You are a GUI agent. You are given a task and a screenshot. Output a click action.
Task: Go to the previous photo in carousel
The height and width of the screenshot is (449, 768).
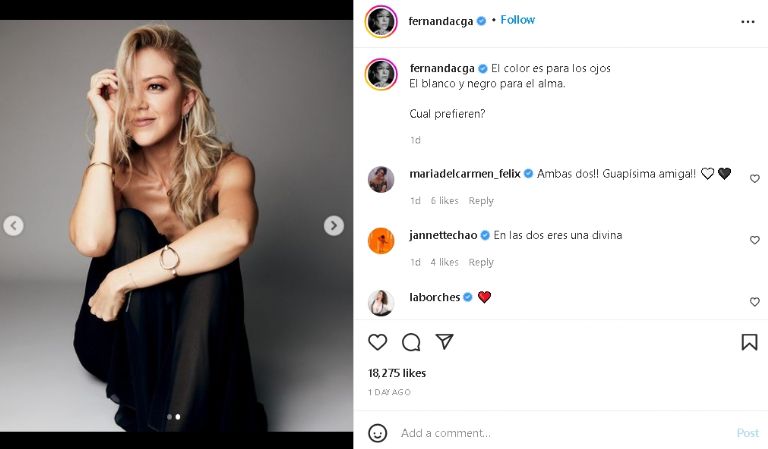pyautogui.click(x=13, y=226)
